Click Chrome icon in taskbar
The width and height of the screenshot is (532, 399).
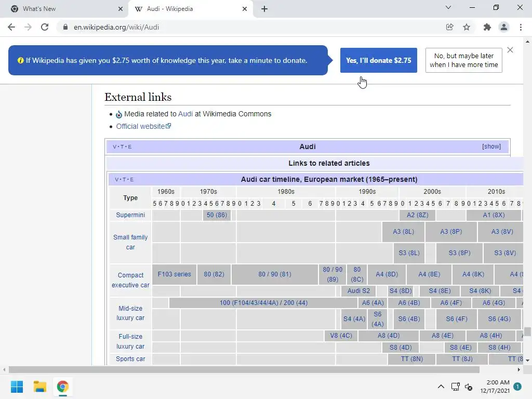(63, 387)
